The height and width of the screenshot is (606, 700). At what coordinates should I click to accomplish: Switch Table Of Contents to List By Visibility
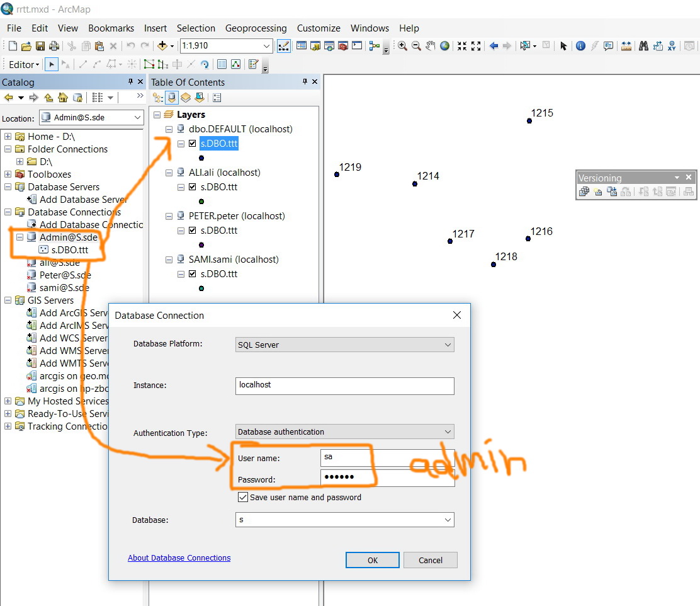click(186, 98)
